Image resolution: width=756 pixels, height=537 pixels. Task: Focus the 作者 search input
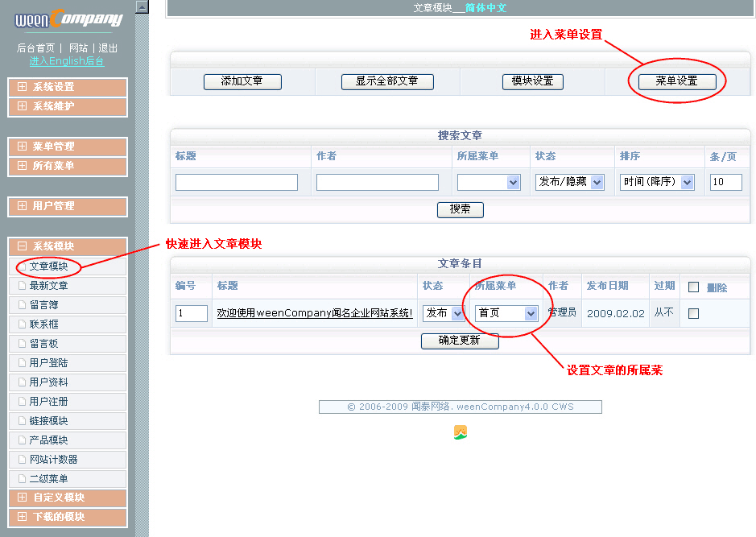coord(378,182)
